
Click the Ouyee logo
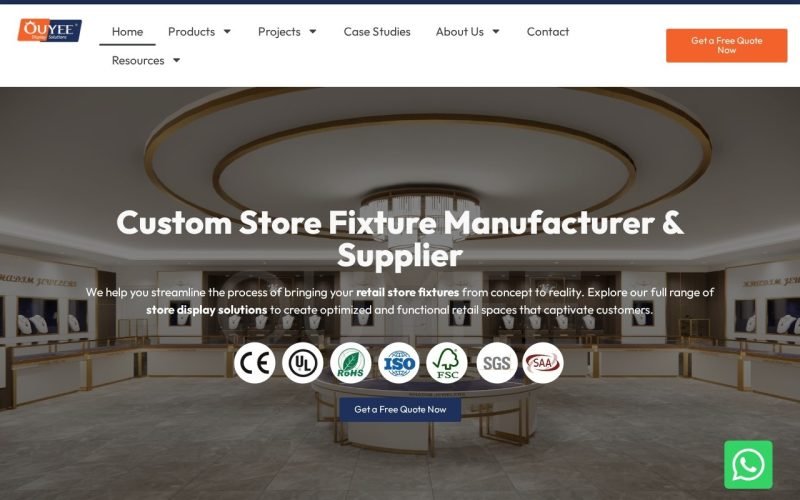click(49, 31)
